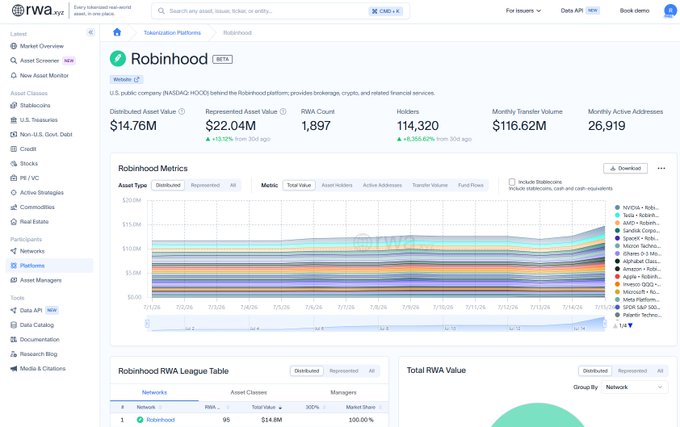Click Tesla legend color swatch
The height and width of the screenshot is (427, 680).
(617, 215)
